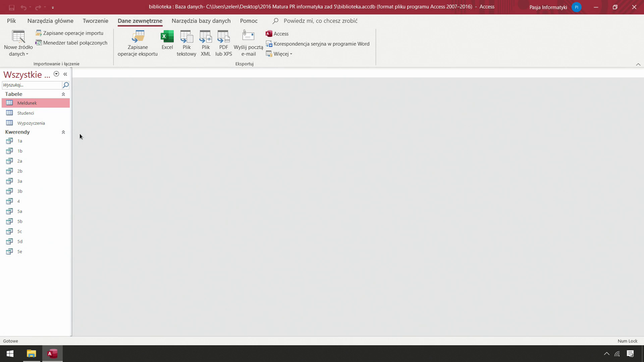The width and height of the screenshot is (644, 362).
Task: Open Menedżer tabel połączonych
Action: click(71, 43)
